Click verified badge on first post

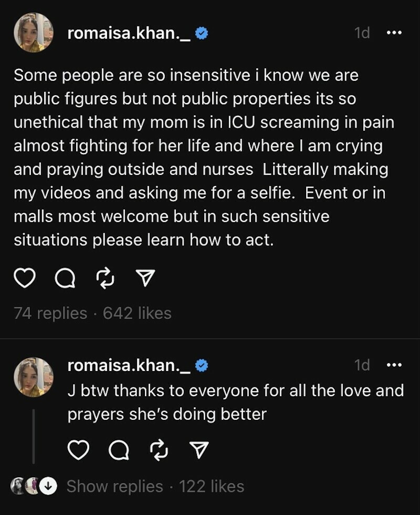pyautogui.click(x=202, y=34)
